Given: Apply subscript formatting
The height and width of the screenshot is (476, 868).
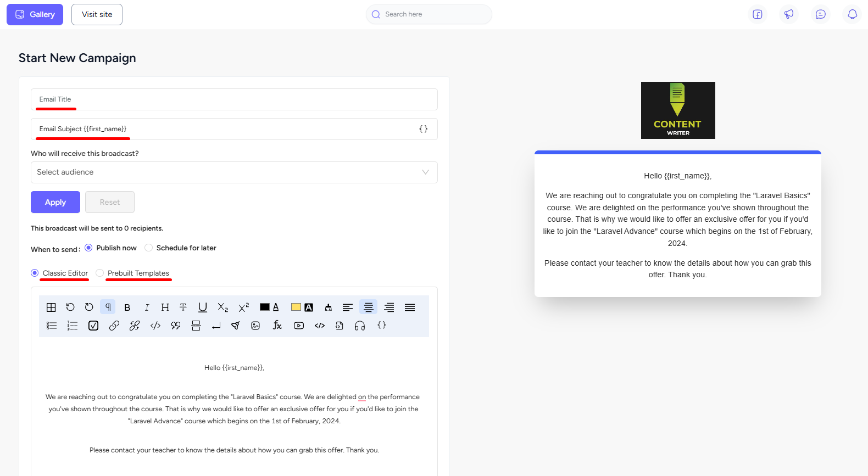Looking at the screenshot, I should tap(222, 307).
